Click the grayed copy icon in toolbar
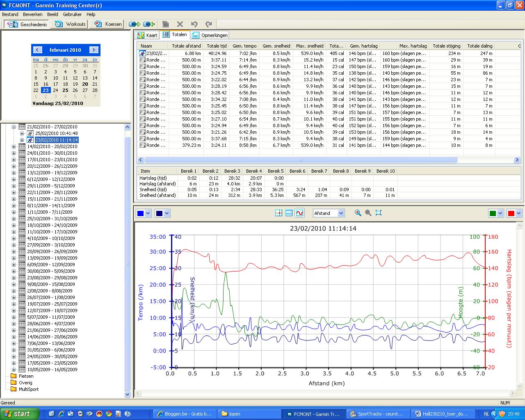 pos(166,24)
